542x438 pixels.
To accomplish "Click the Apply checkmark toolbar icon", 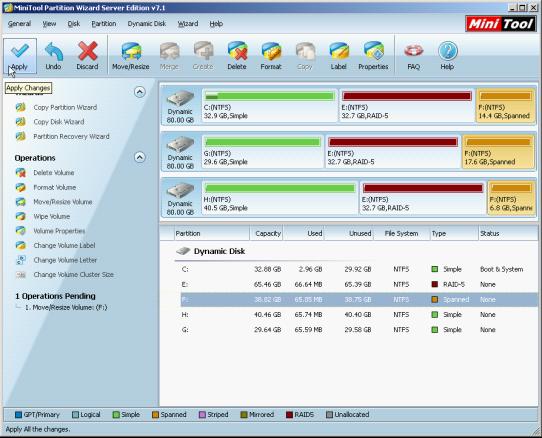I will coord(20,56).
